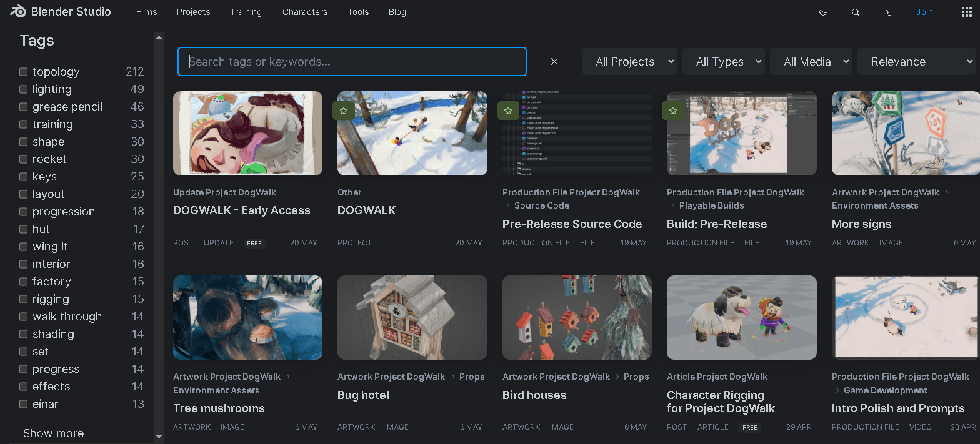
Task: Click the FREE badge on the Character Rigging card
Action: coord(750,427)
